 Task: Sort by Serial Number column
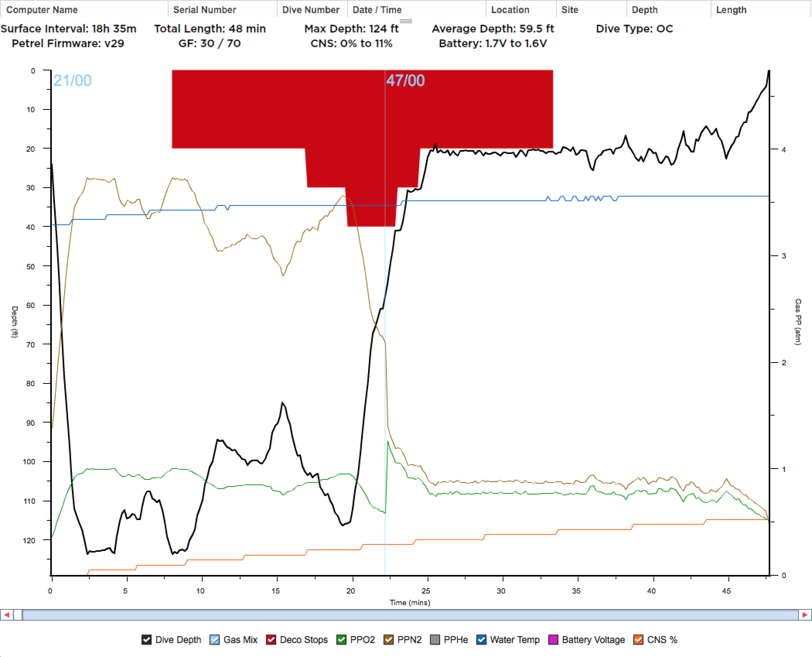205,10
